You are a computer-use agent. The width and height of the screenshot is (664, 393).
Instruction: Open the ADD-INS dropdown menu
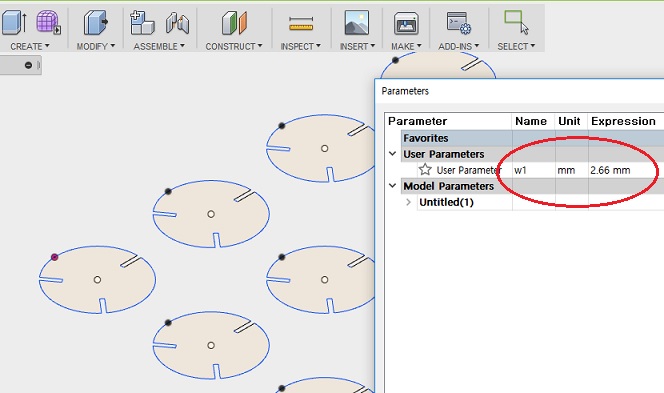coord(459,46)
